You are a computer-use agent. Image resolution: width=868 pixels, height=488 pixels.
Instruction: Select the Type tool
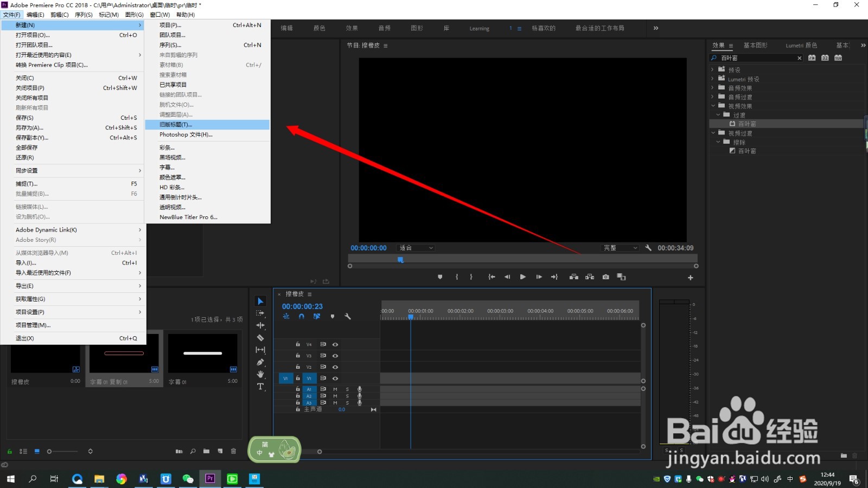(x=260, y=387)
